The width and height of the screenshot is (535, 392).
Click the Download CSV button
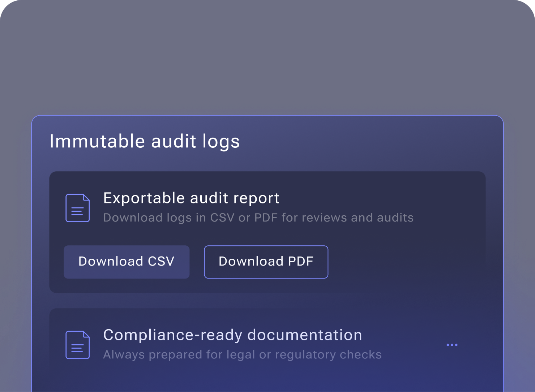coord(127,262)
